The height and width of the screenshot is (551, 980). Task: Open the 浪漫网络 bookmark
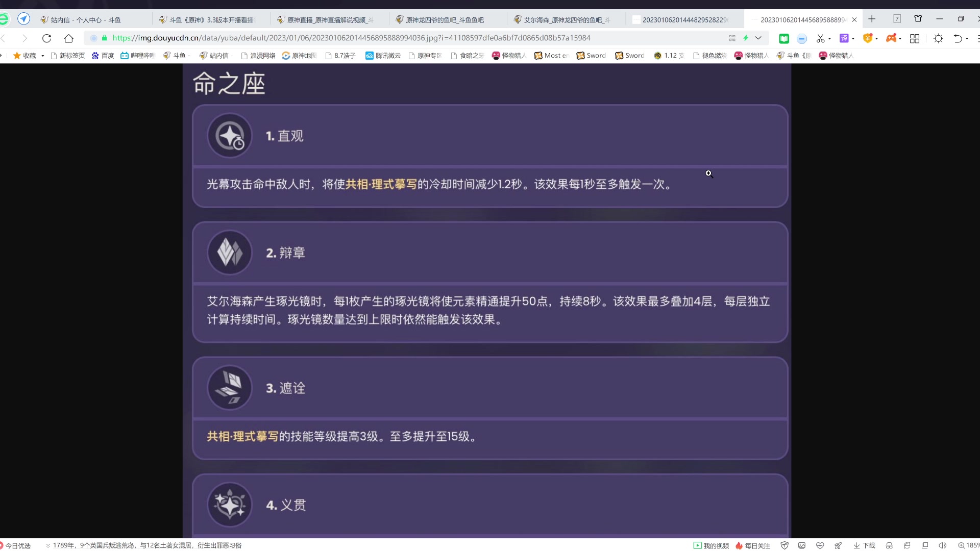point(258,56)
